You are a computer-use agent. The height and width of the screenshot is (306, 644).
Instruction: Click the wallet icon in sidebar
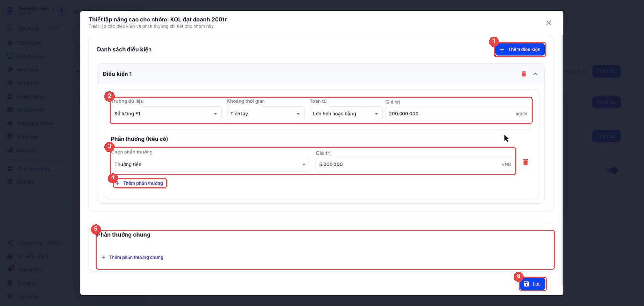(x=10, y=256)
